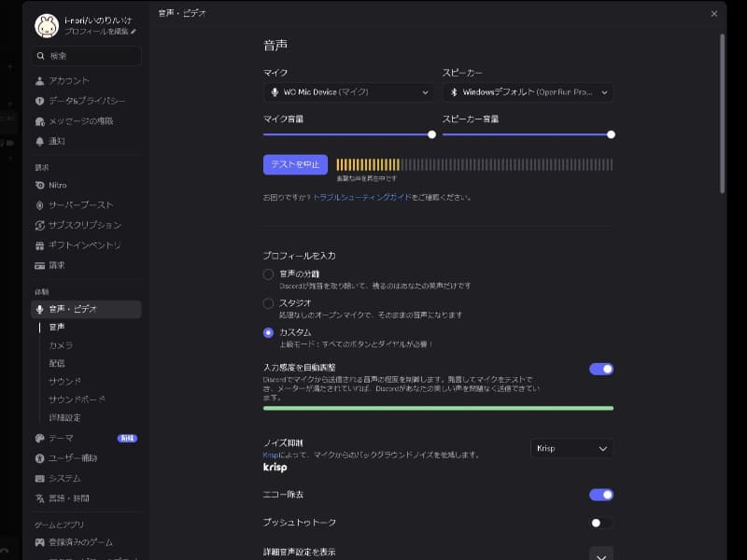The height and width of the screenshot is (560, 747).
Task: Enable the プッシュトゥトーク switch
Action: click(601, 523)
